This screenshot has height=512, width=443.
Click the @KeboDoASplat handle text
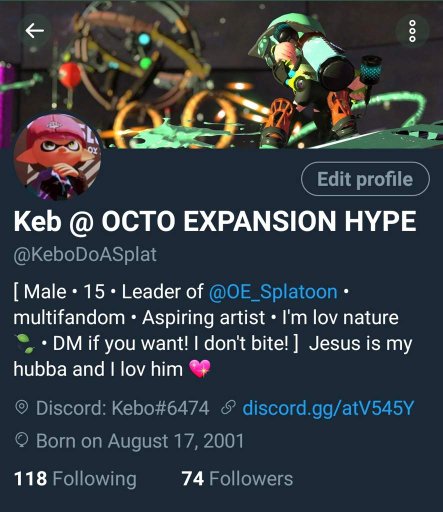[85, 255]
